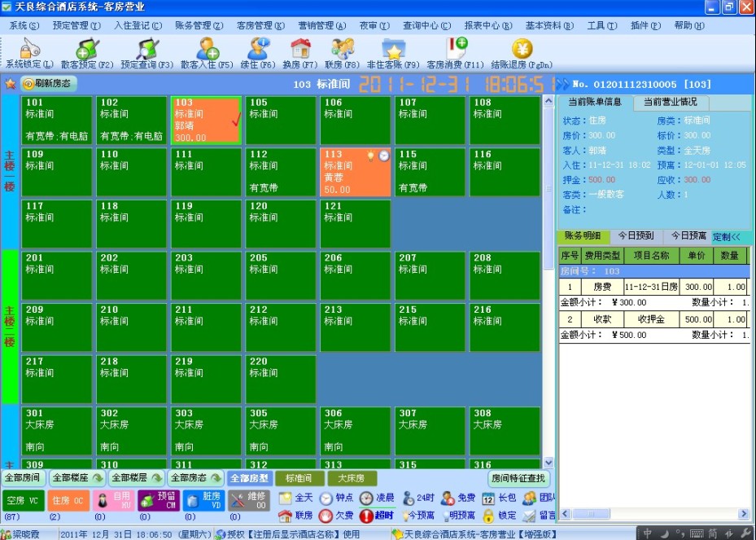
Task: Expand the 全部楼层 floor dropdown
Action: point(136,478)
